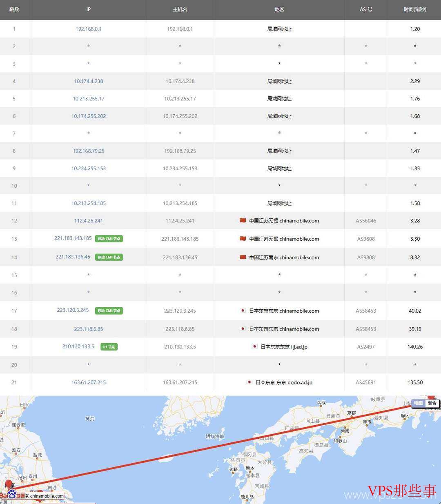
Task: Click the 大阪 label on the map
Action: [345, 431]
